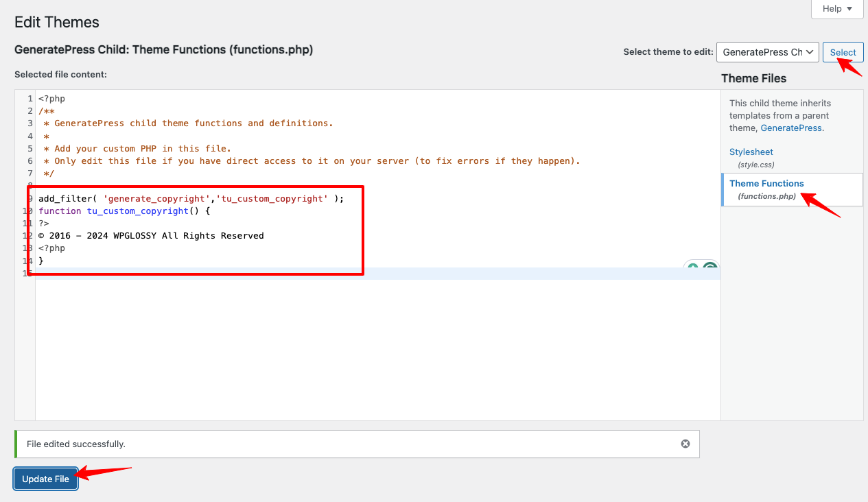The image size is (868, 502).
Task: Open the Stylesheet style.css file
Action: 751,152
